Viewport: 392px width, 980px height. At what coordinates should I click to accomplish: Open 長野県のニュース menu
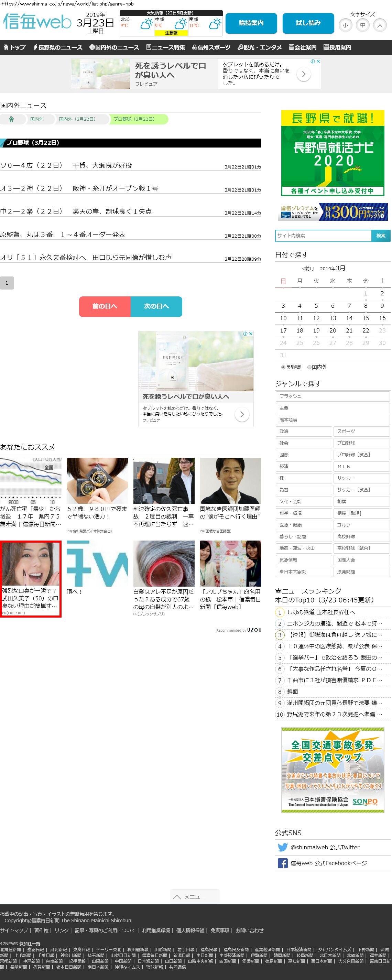[x=58, y=47]
